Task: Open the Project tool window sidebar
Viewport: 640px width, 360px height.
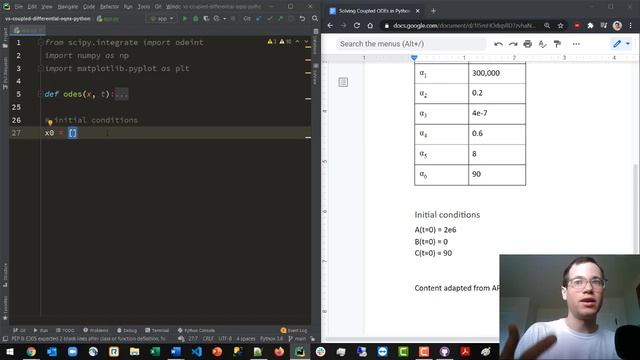Action: (x=5, y=38)
